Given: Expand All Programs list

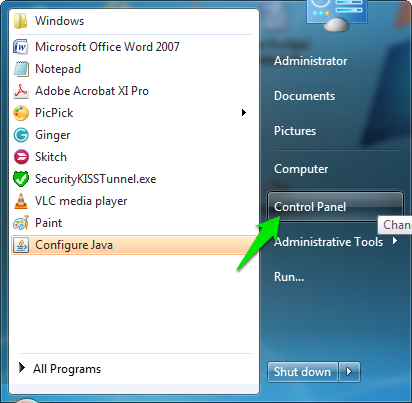Looking at the screenshot, I should point(60,369).
